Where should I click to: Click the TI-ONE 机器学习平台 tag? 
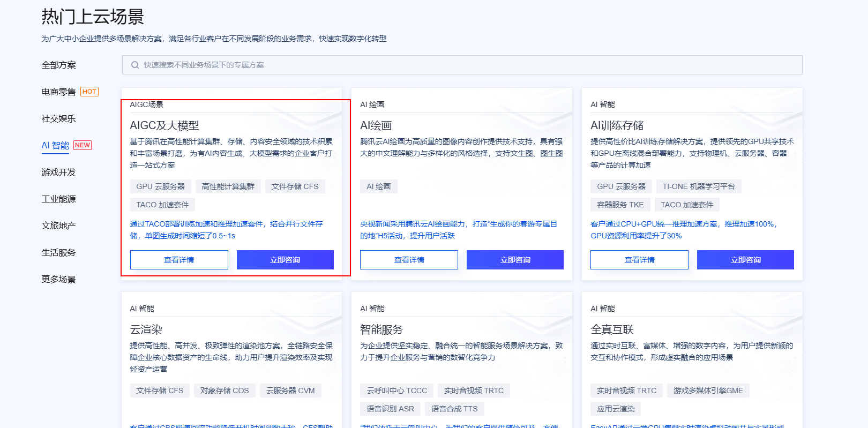pos(699,186)
